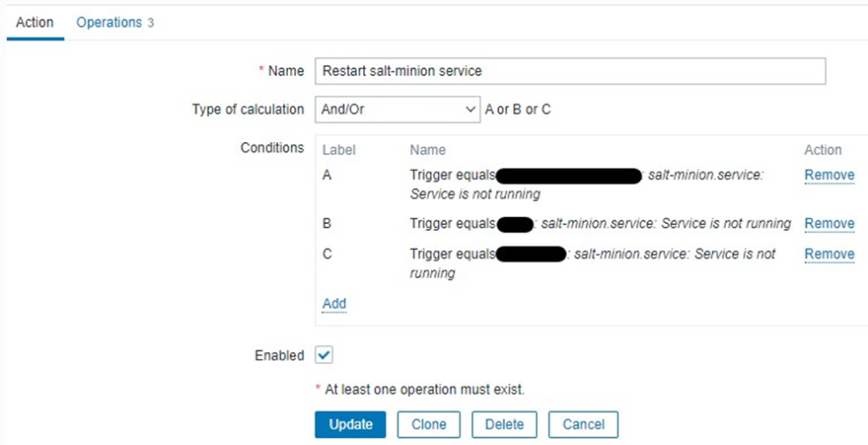868x445 pixels.
Task: Click the Add link under conditions
Action: [334, 304]
